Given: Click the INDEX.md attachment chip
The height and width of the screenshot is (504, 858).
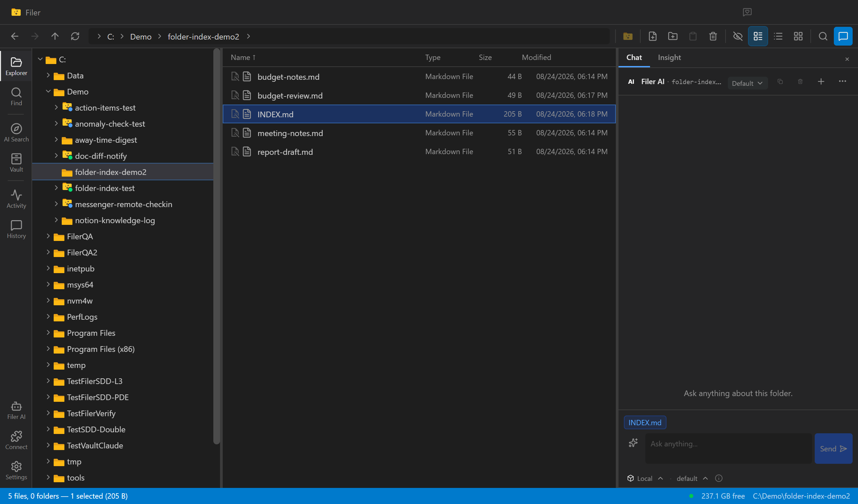Looking at the screenshot, I should (x=645, y=423).
